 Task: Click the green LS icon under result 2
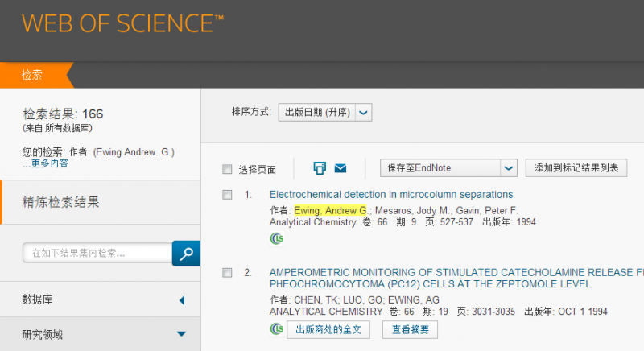point(277,328)
